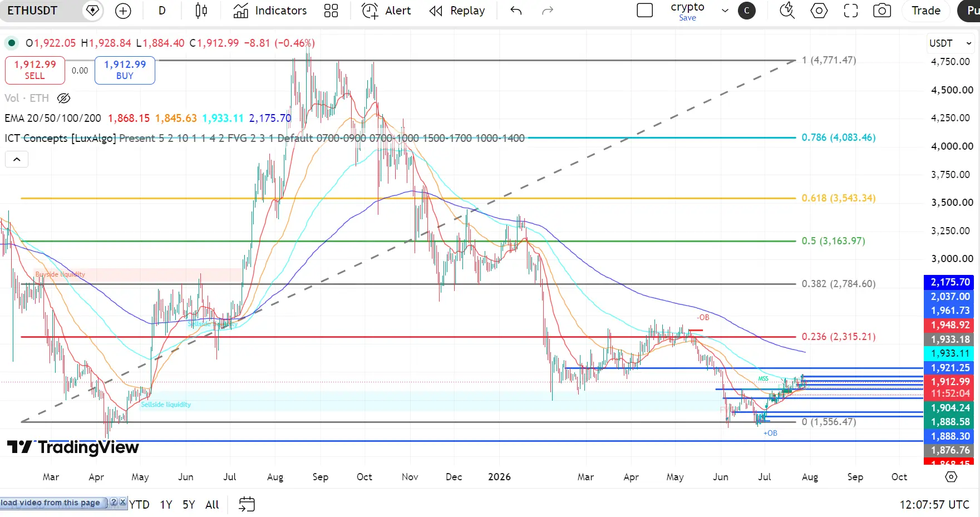The width and height of the screenshot is (980, 517).
Task: Expand the crypto layout dropdown arrow
Action: [x=725, y=11]
